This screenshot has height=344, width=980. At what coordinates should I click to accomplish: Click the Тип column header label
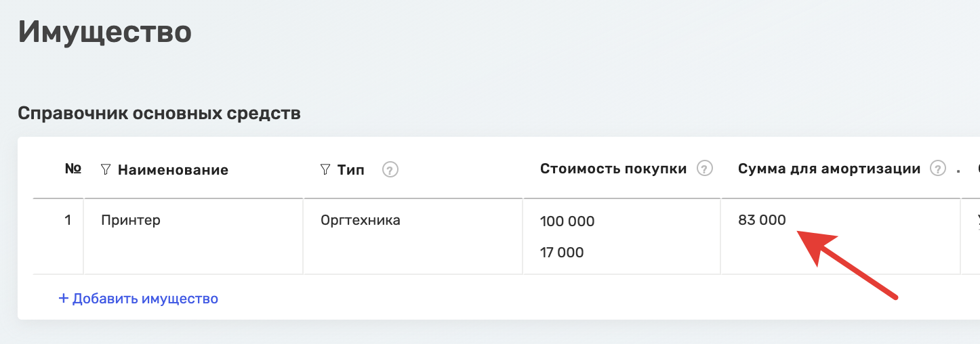(351, 170)
